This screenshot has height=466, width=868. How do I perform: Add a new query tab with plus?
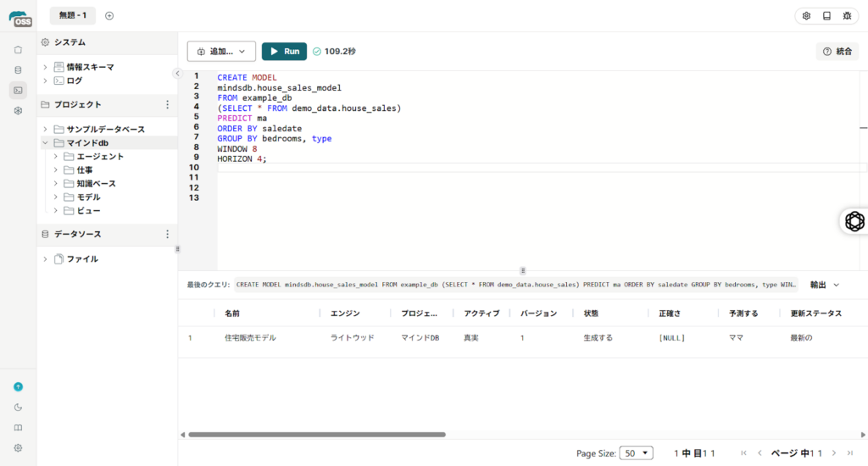pyautogui.click(x=109, y=15)
